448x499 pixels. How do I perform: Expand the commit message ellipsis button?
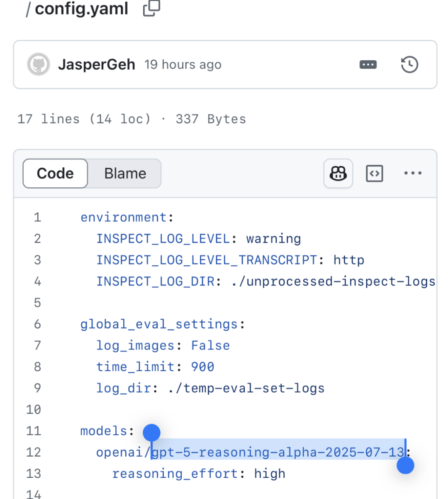click(368, 65)
